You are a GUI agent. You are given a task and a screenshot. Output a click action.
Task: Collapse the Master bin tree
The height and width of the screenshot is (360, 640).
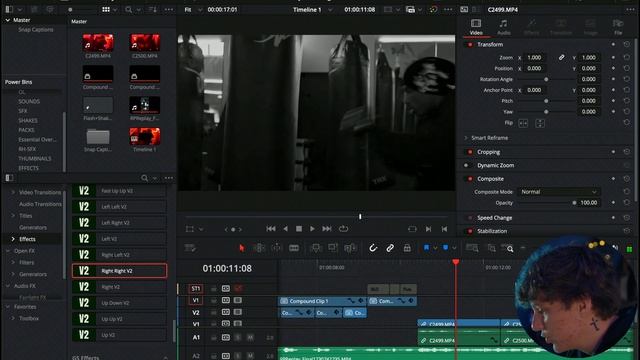point(8,20)
